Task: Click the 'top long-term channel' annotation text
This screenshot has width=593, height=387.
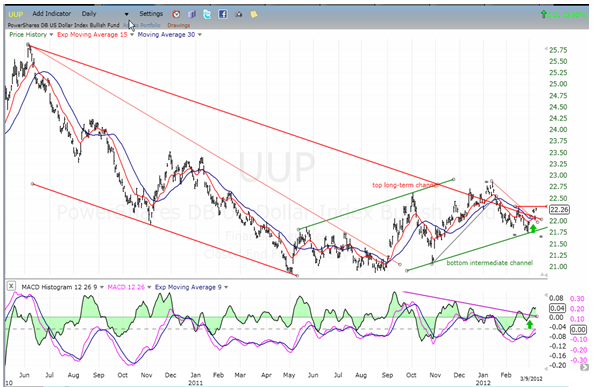Action: (405, 185)
